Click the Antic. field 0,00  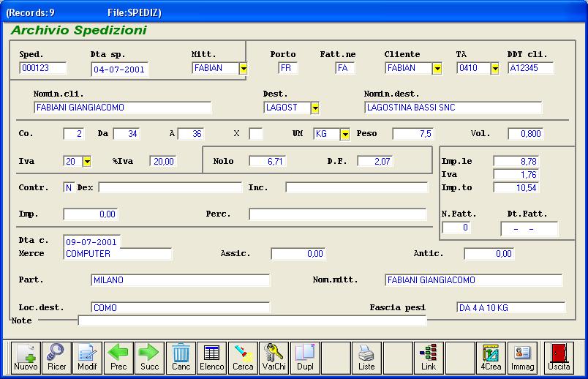pos(489,254)
